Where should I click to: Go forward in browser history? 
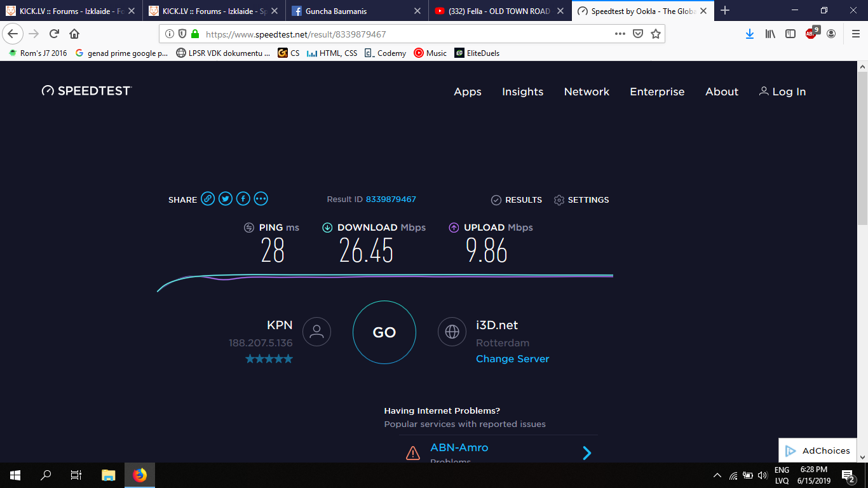point(34,34)
